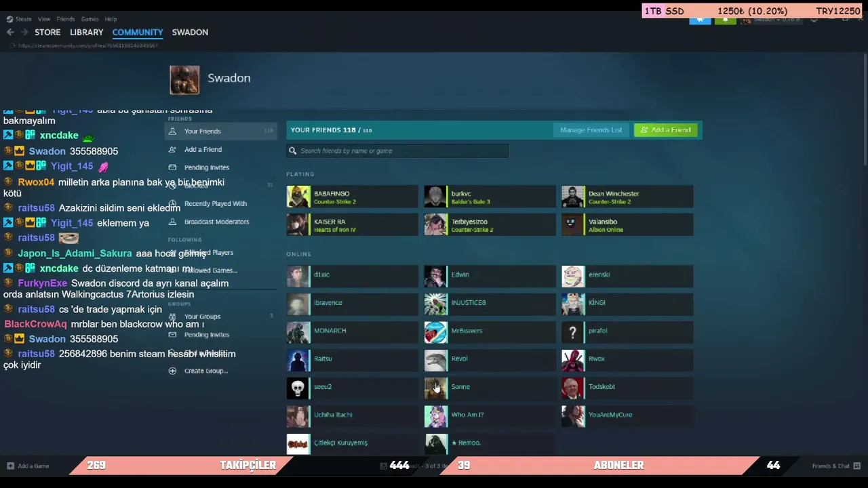Open INJUSTICE8's avatar

pos(436,304)
